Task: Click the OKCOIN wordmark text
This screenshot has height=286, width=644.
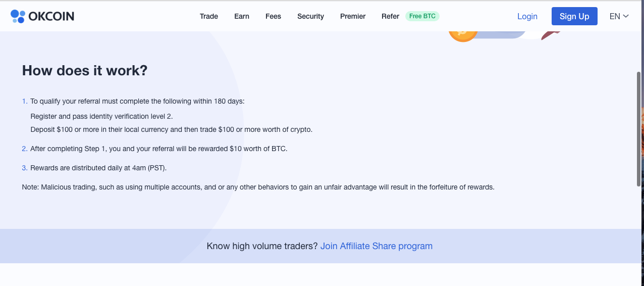Action: click(x=51, y=16)
